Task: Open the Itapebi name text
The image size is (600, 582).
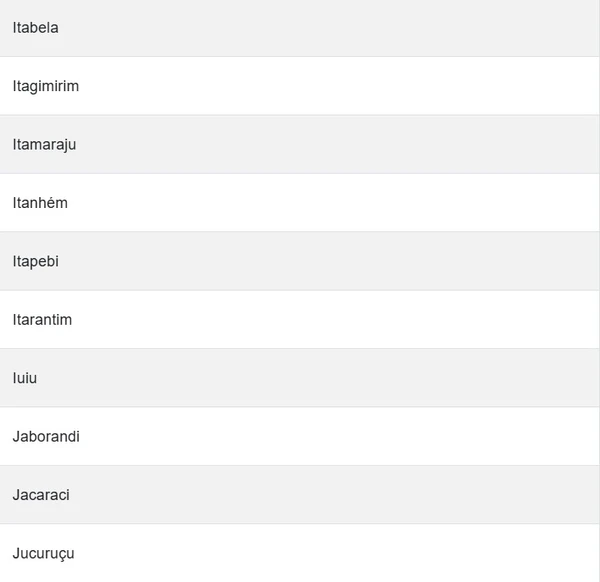Action: point(37,261)
